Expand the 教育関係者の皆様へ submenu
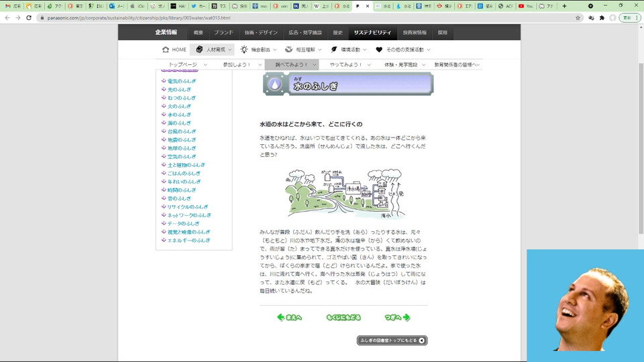644x362 pixels. coord(456,64)
